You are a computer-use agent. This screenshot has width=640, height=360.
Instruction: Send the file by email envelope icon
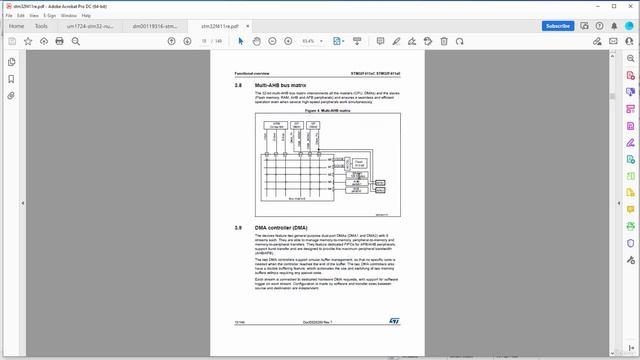[x=613, y=41]
